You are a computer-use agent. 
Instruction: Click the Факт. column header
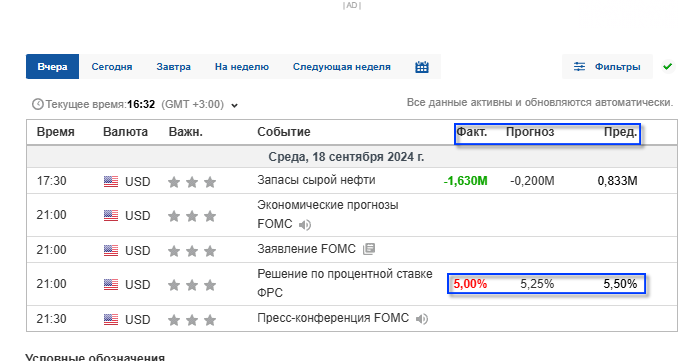[x=472, y=132]
